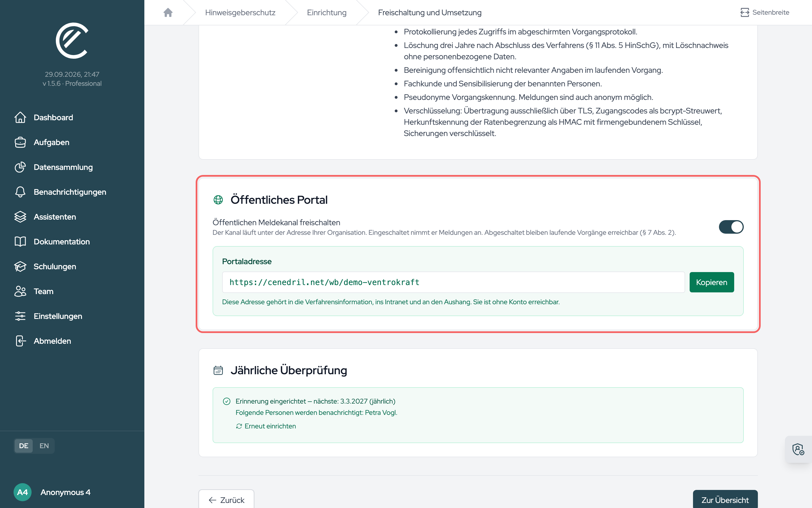812x508 pixels.
Task: Click text 'Erinnerung eingerichtet – nächste: 3.3.2027'
Action: 302,401
